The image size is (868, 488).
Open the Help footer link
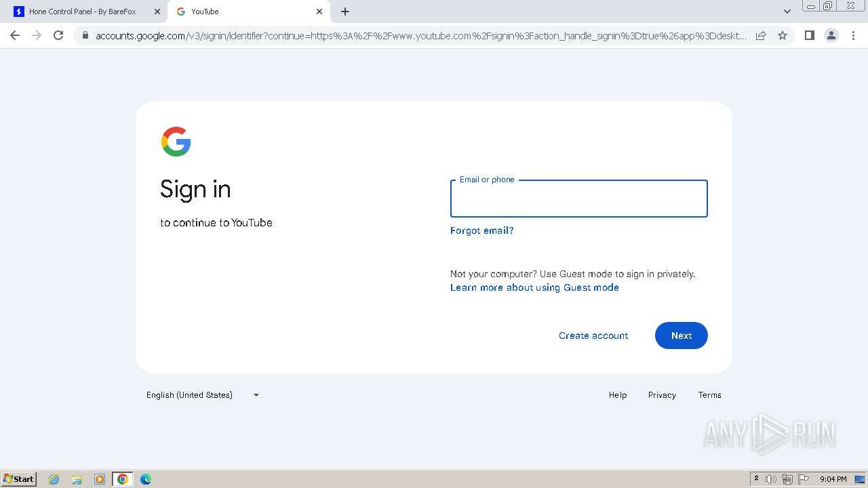[618, 395]
